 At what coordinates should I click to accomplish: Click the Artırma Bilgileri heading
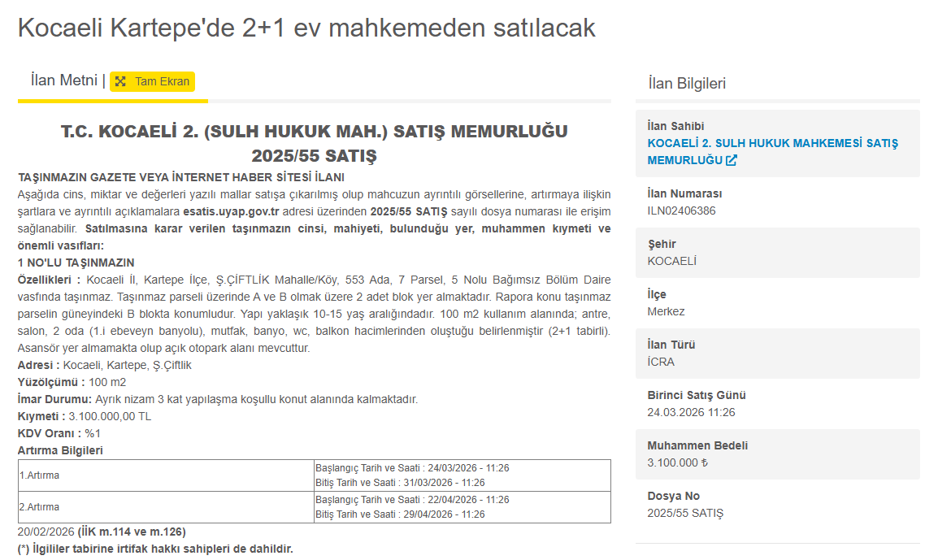click(60, 450)
